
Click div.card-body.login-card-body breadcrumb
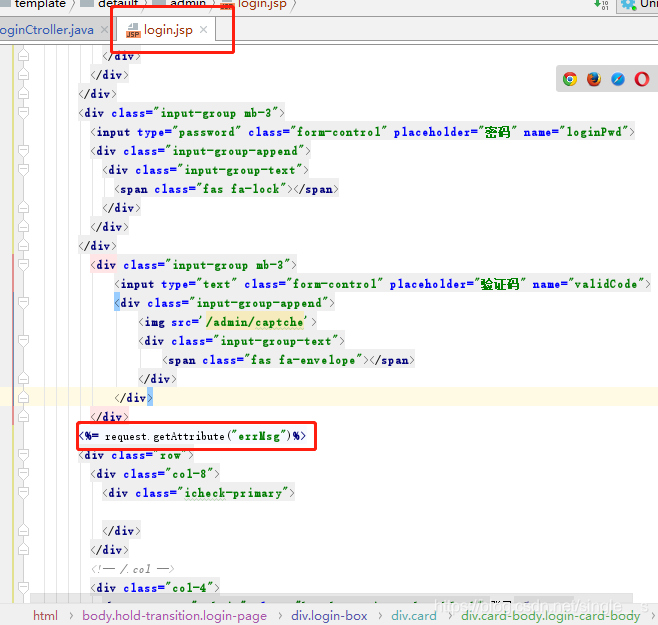pyautogui.click(x=551, y=615)
